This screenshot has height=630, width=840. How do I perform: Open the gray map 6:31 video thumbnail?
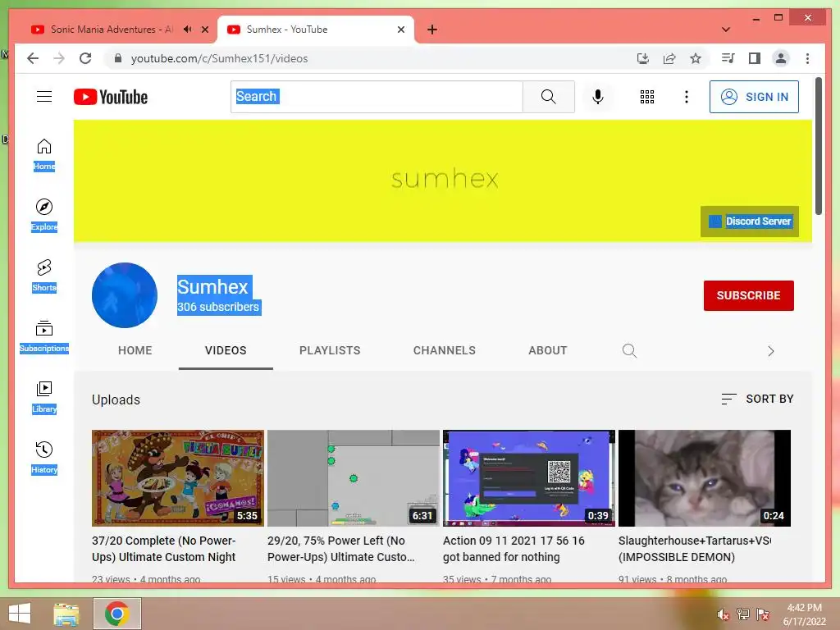coord(354,478)
